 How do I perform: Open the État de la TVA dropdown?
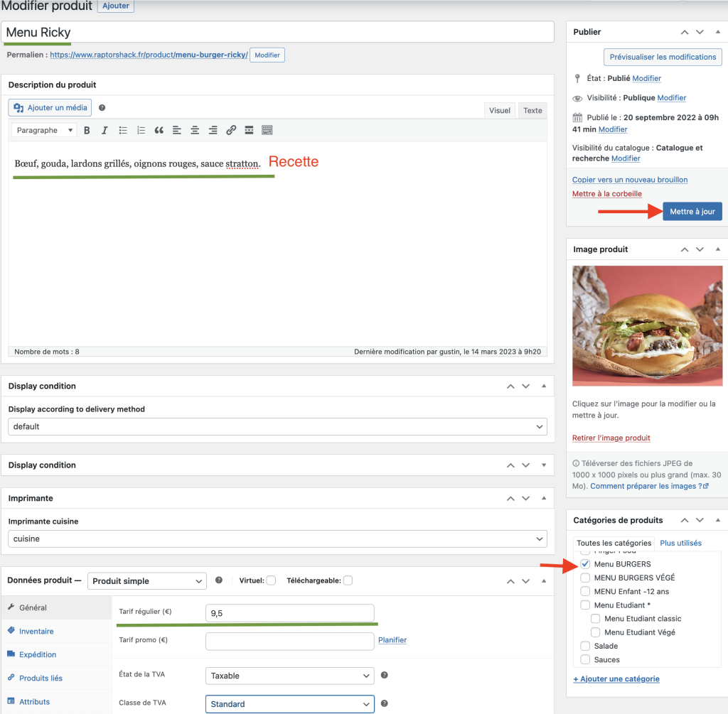tap(289, 676)
